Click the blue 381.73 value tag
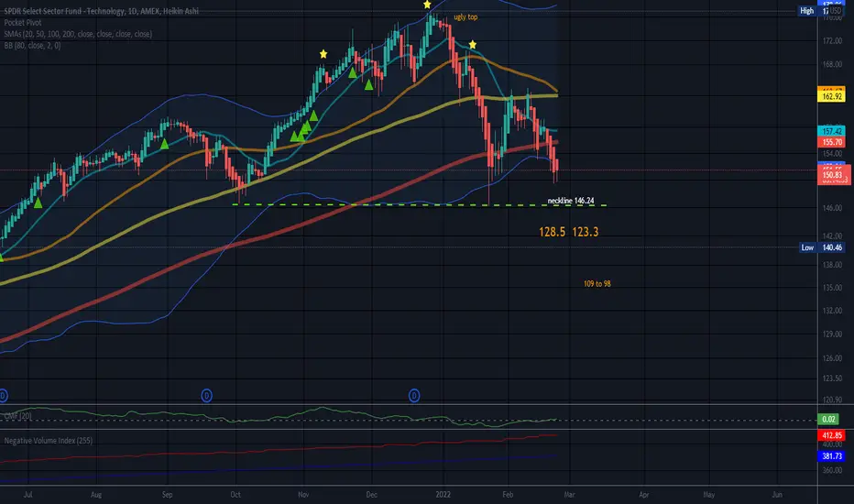 coord(832,456)
